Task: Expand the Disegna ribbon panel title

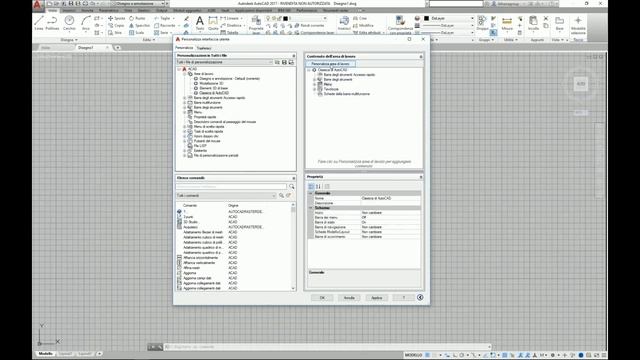Action: pos(68,40)
